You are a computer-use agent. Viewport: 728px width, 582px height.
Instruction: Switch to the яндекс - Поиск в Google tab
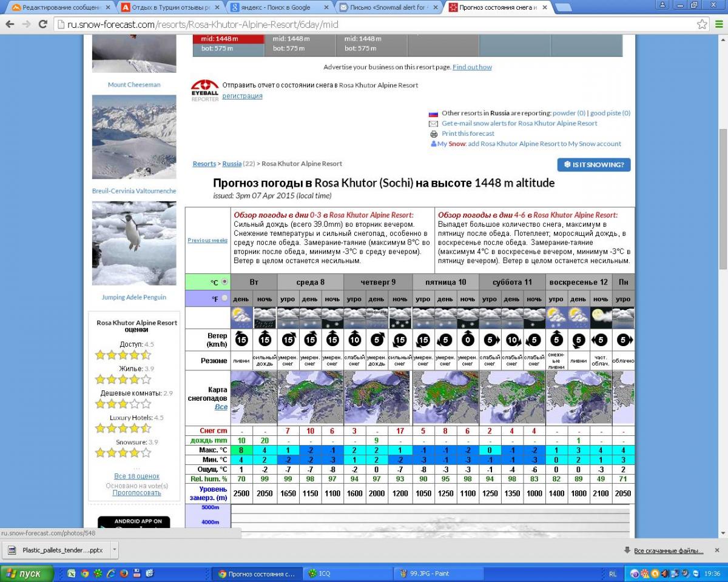coord(280,8)
